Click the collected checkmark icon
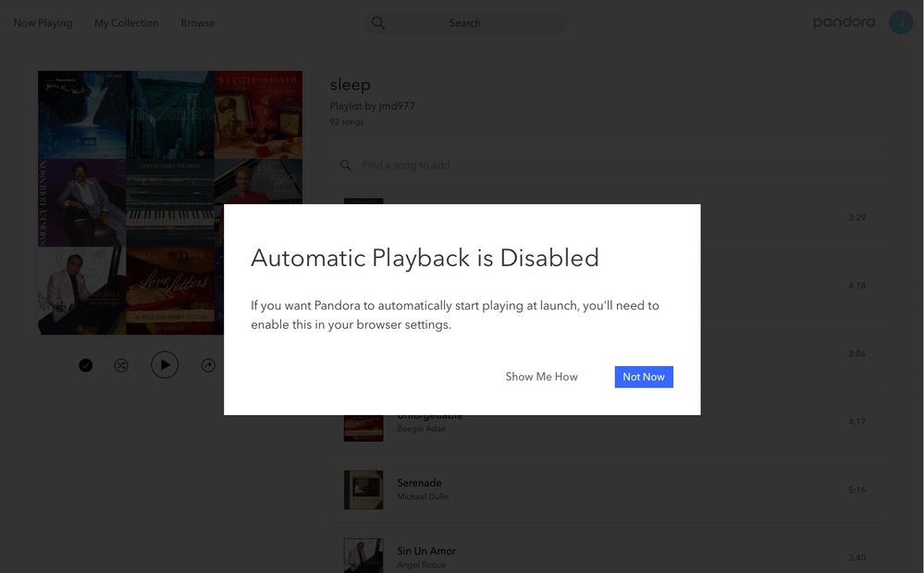 pyautogui.click(x=86, y=366)
